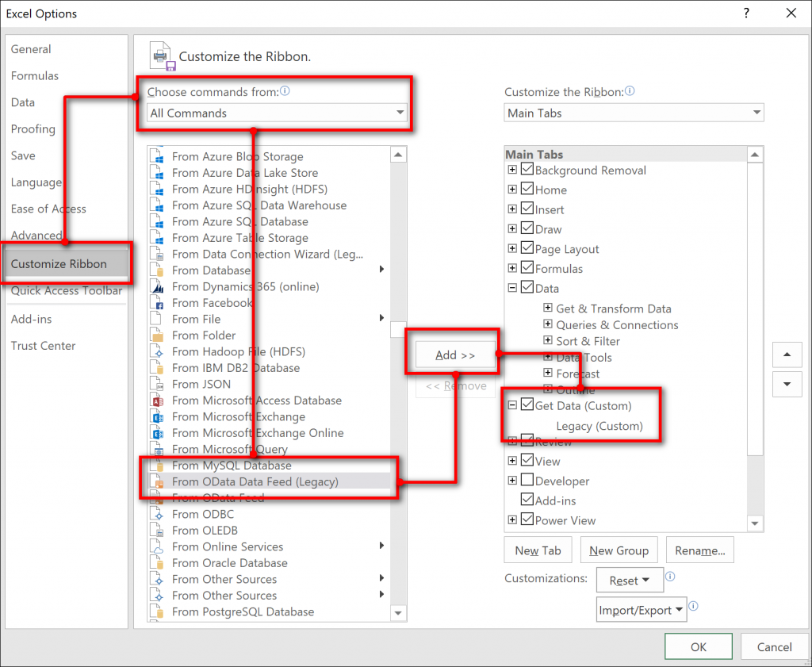Screen dimensions: 812x667
Task: Click the From Microsoft Exchange icon
Action: (x=157, y=417)
